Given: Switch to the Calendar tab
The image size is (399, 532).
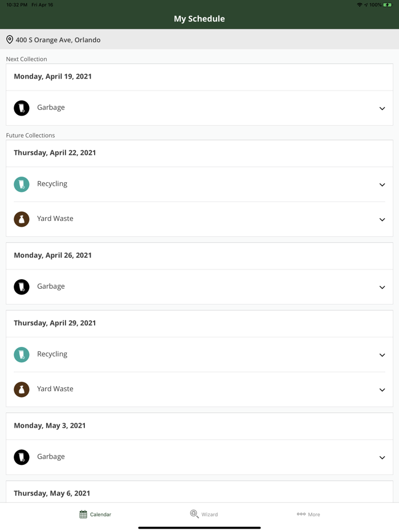Looking at the screenshot, I should point(95,514).
